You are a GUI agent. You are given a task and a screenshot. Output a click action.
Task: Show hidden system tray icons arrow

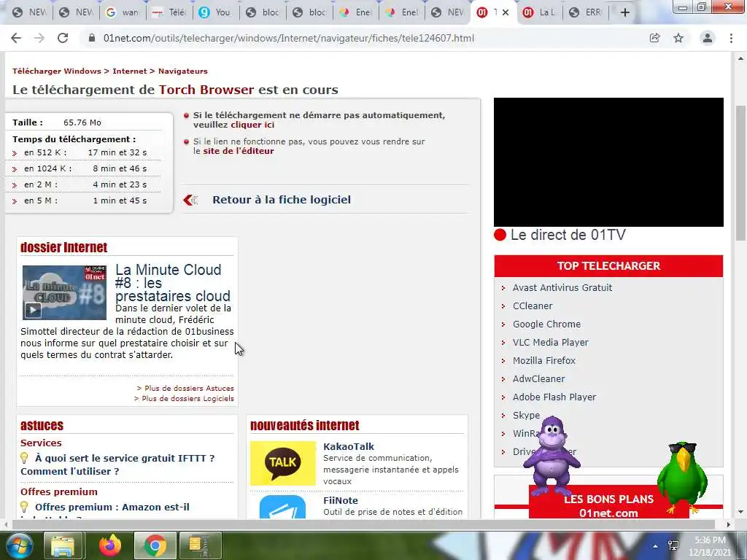coord(656,545)
